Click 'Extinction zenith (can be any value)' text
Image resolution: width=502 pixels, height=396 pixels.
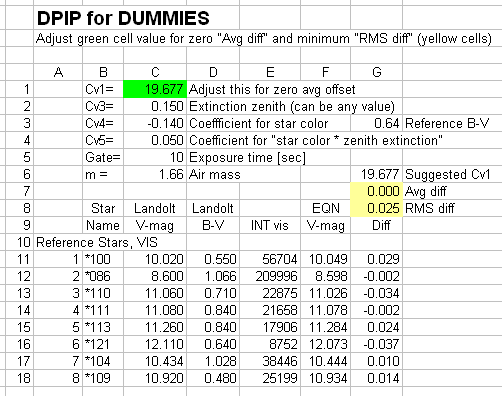(x=292, y=106)
